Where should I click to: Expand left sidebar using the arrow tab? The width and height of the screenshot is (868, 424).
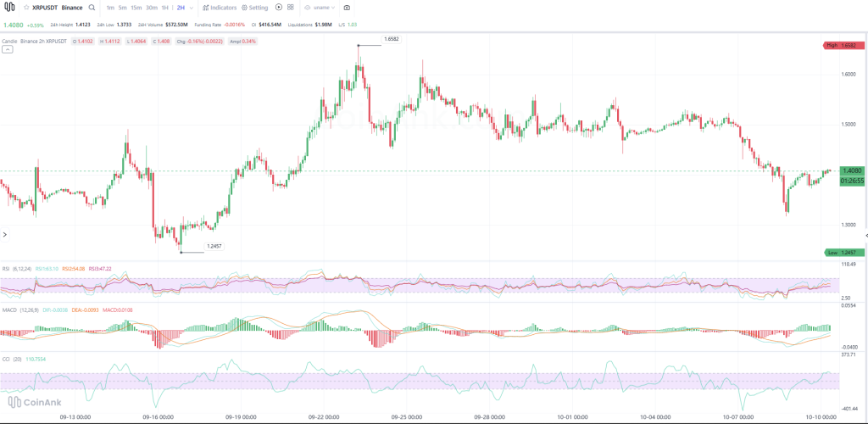4,235
